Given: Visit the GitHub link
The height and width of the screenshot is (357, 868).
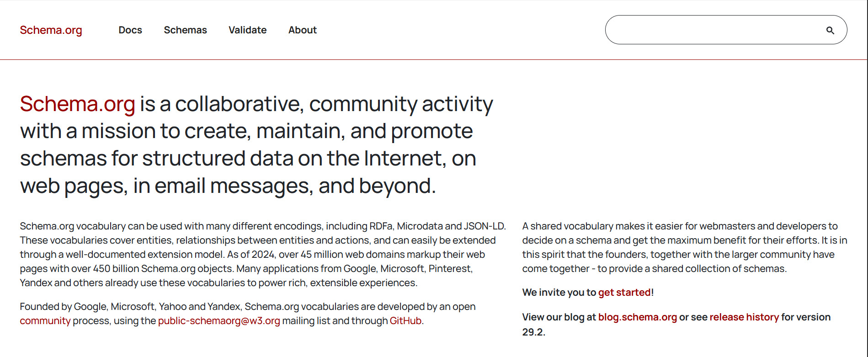Looking at the screenshot, I should click(x=405, y=321).
